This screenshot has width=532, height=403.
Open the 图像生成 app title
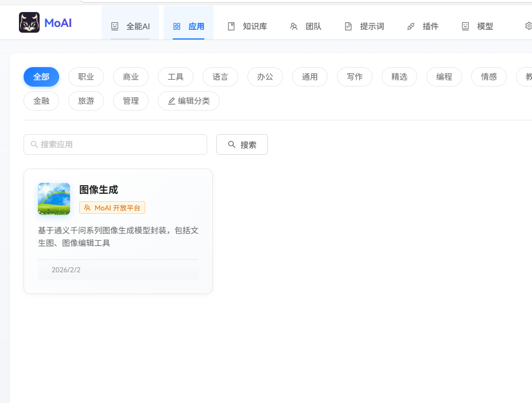click(x=99, y=190)
